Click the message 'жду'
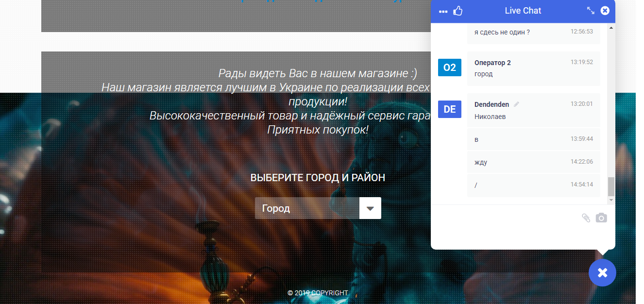 point(481,162)
